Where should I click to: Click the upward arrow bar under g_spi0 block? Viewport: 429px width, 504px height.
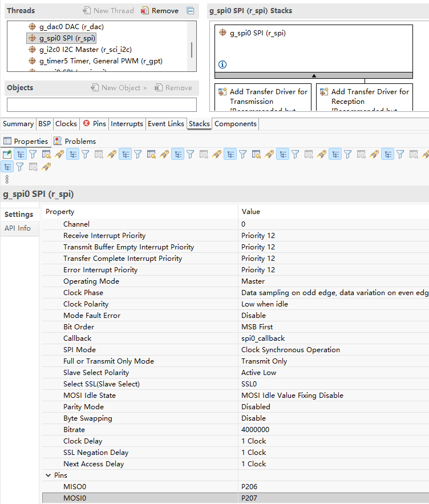[314, 75]
